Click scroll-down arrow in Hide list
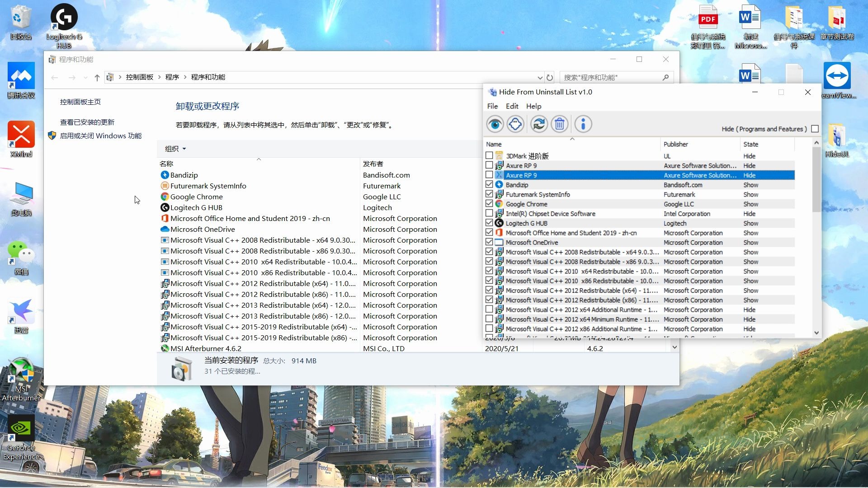 pyautogui.click(x=816, y=333)
